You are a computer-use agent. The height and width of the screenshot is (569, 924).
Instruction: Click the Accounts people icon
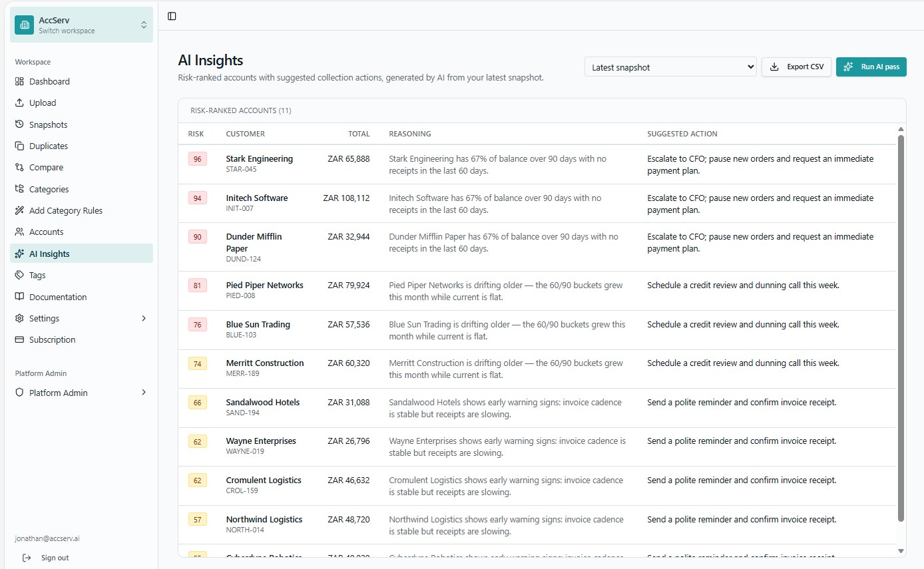pos(19,232)
